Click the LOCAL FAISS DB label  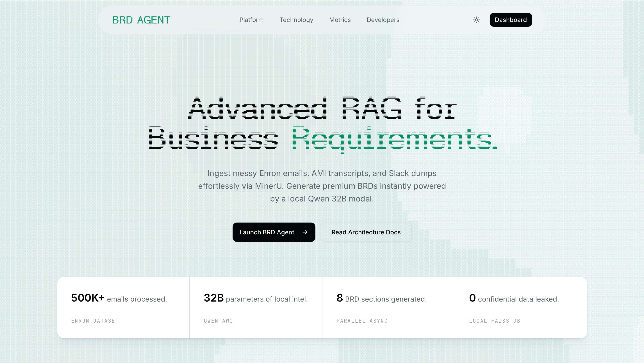(495, 321)
